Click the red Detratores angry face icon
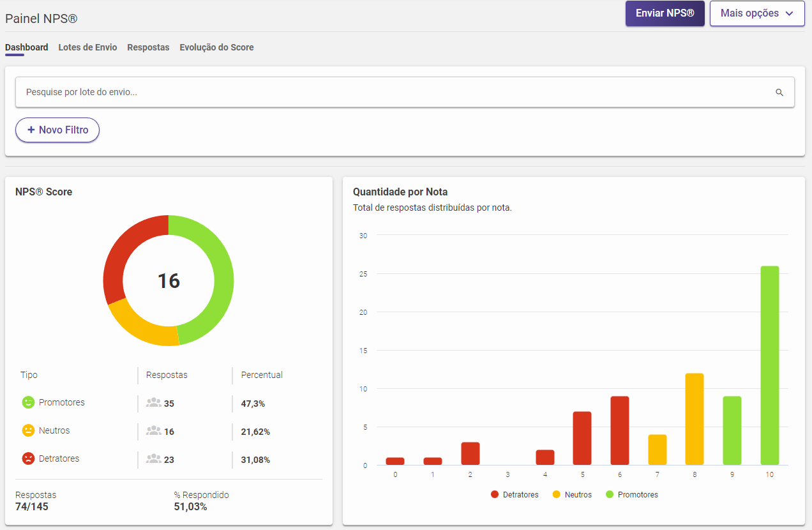This screenshot has height=530, width=812. click(28, 458)
